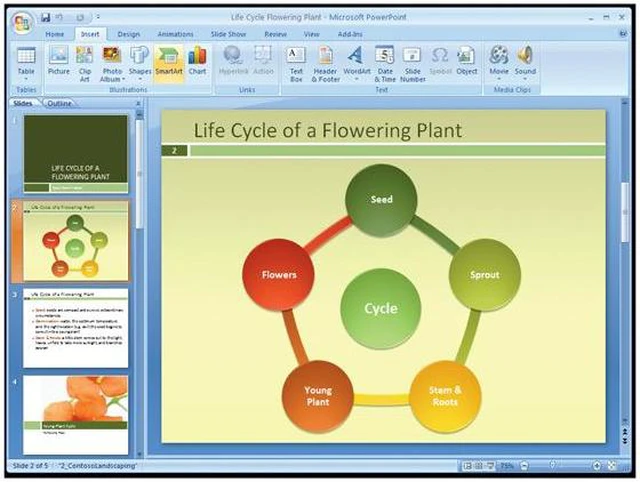The height and width of the screenshot is (482, 640).
Task: Click the Save icon in Quick Access
Action: pyautogui.click(x=45, y=18)
